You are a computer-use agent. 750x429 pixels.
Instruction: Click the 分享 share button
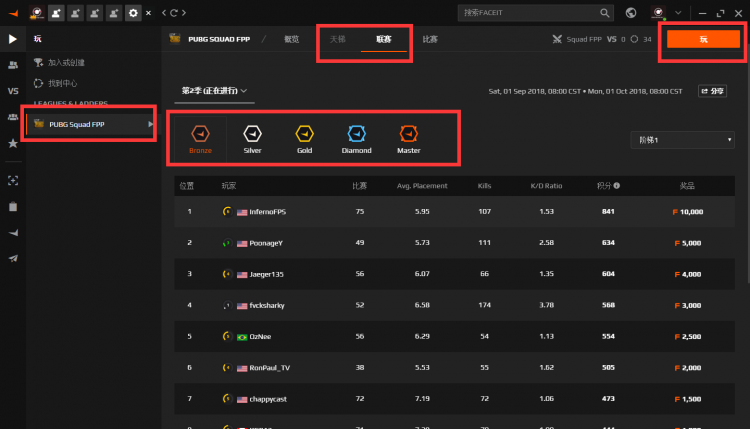click(713, 91)
